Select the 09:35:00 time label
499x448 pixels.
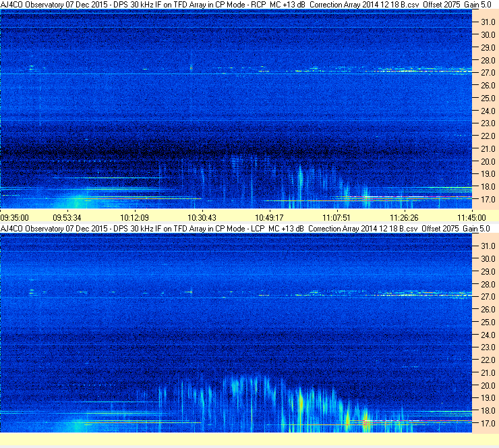tap(15, 218)
